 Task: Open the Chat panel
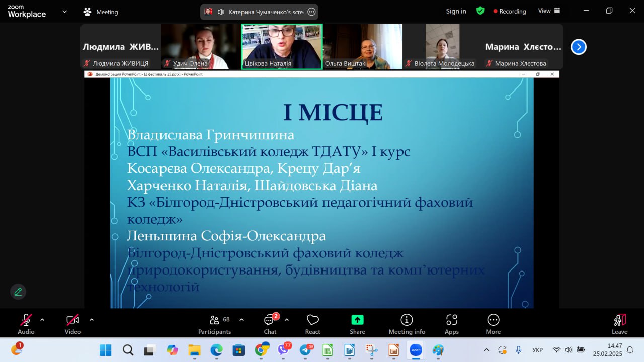(x=270, y=323)
